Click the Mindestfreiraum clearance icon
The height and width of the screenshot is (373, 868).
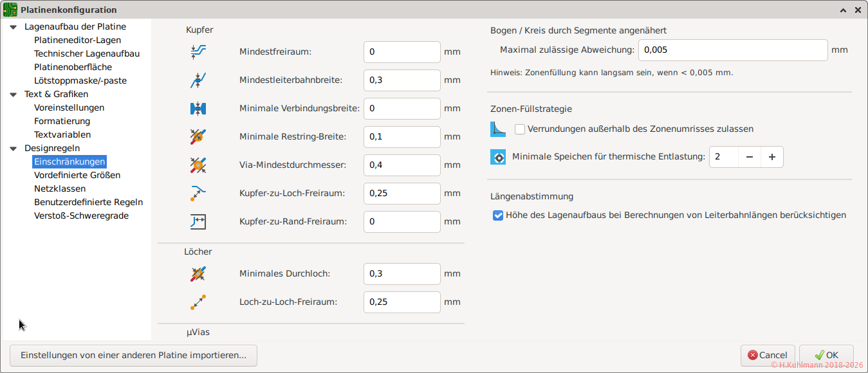click(x=198, y=52)
